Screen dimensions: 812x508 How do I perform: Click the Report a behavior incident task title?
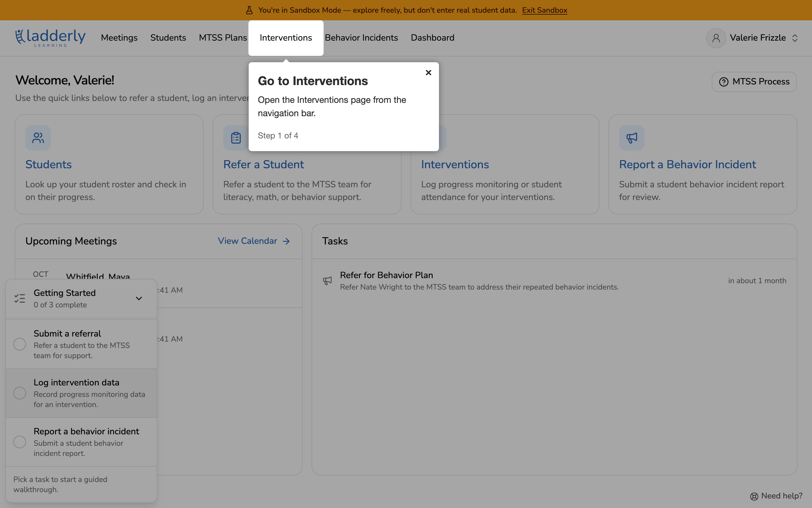click(x=86, y=431)
